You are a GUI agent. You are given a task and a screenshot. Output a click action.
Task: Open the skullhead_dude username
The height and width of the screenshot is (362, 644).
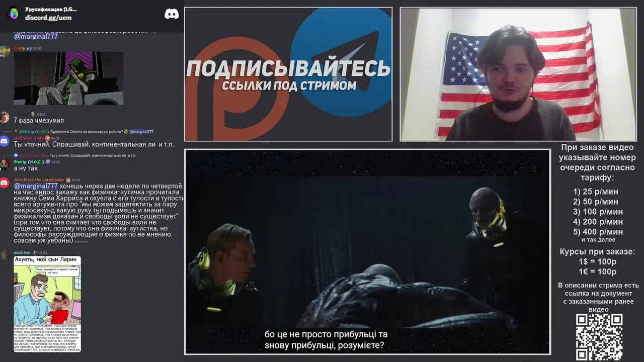coord(29,138)
